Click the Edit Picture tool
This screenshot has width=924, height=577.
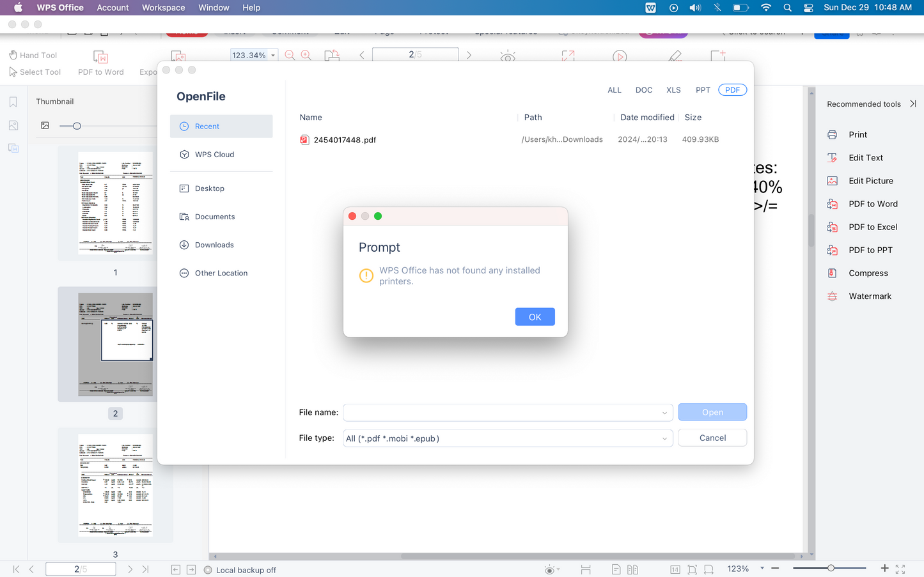click(870, 181)
